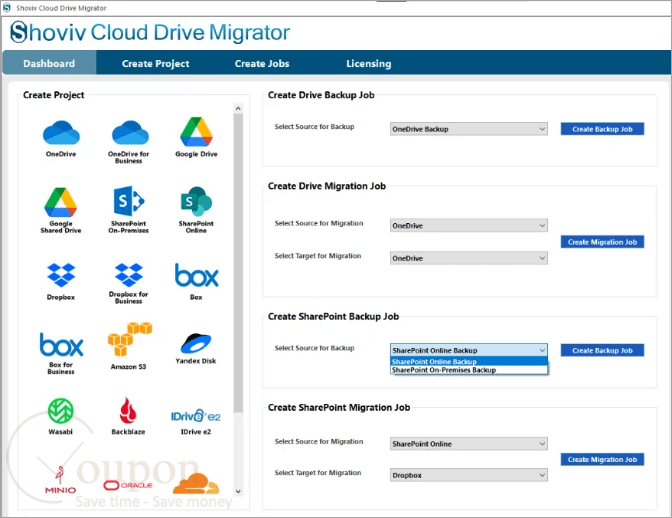Go to the Create Jobs tab
The image size is (672, 518).
[262, 63]
